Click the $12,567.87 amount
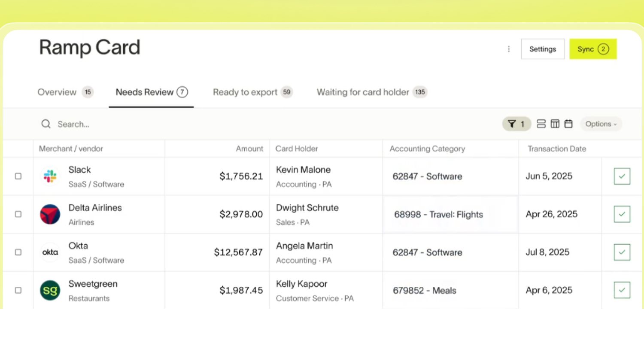Image resolution: width=644 pixels, height=337 pixels. point(238,252)
